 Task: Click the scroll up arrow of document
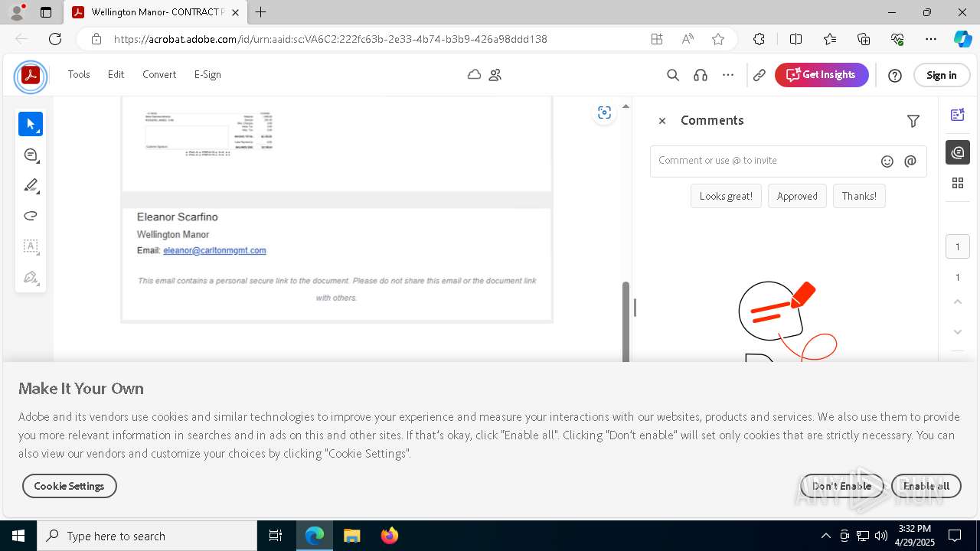pos(626,106)
